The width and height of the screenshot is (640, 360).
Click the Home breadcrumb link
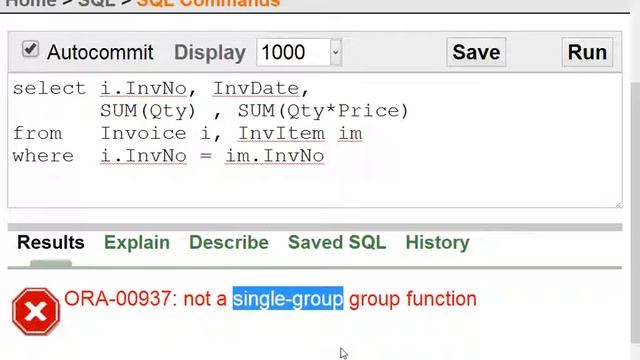[x=31, y=3]
